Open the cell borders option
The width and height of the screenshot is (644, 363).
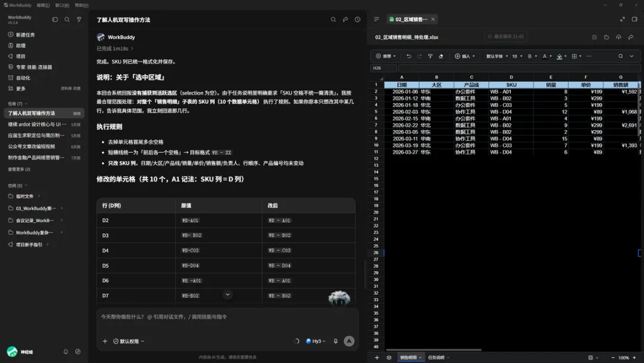(574, 56)
